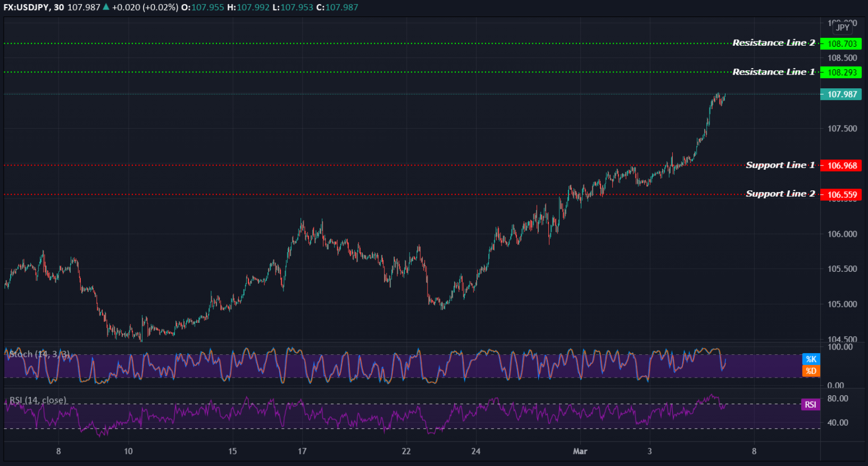
Task: Select the Resistance Line 1 label
Action: (773, 72)
